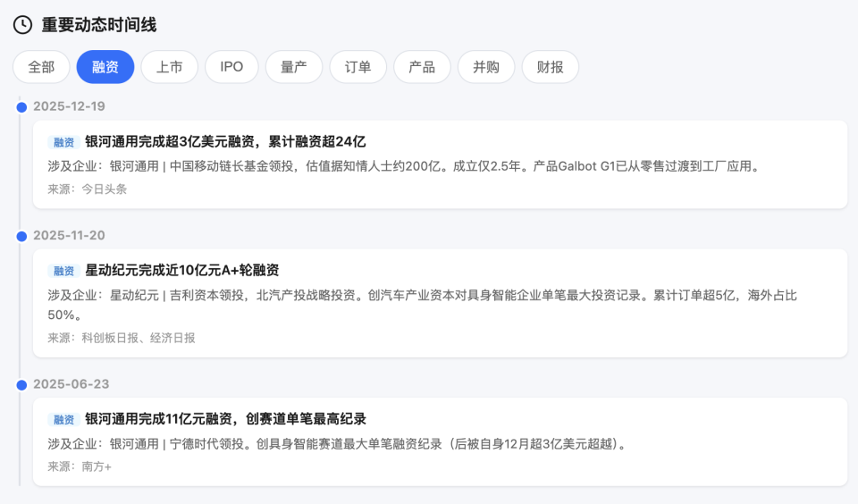This screenshot has width=858, height=504.
Task: Show 并购 events only
Action: pyautogui.click(x=486, y=67)
